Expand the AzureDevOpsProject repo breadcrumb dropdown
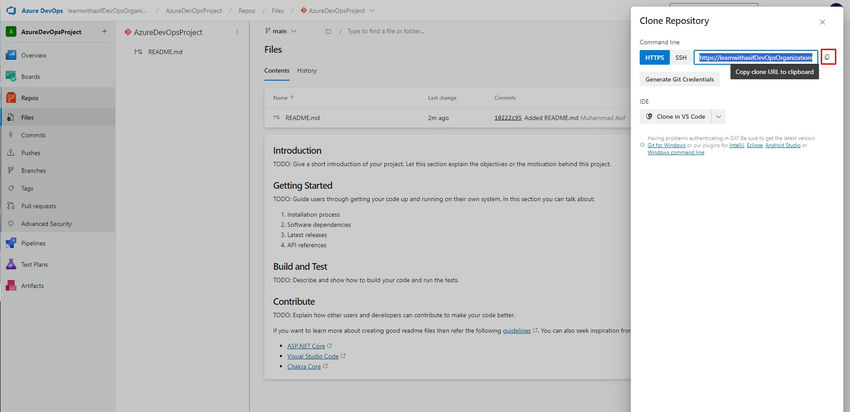 pyautogui.click(x=371, y=11)
